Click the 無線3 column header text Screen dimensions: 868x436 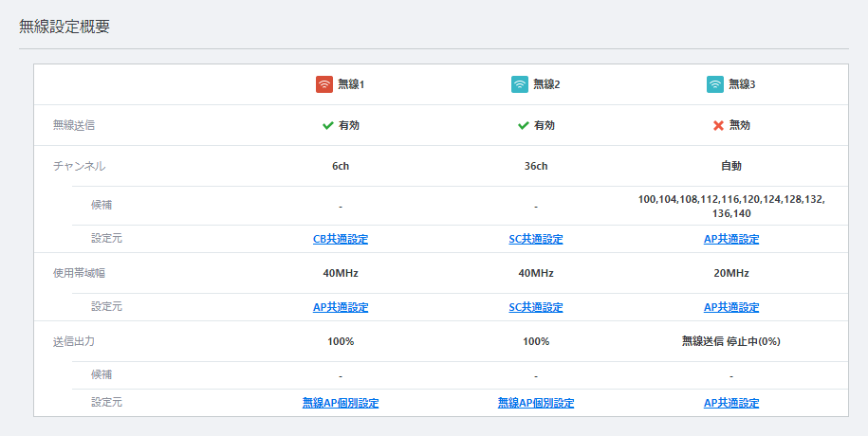click(x=742, y=84)
